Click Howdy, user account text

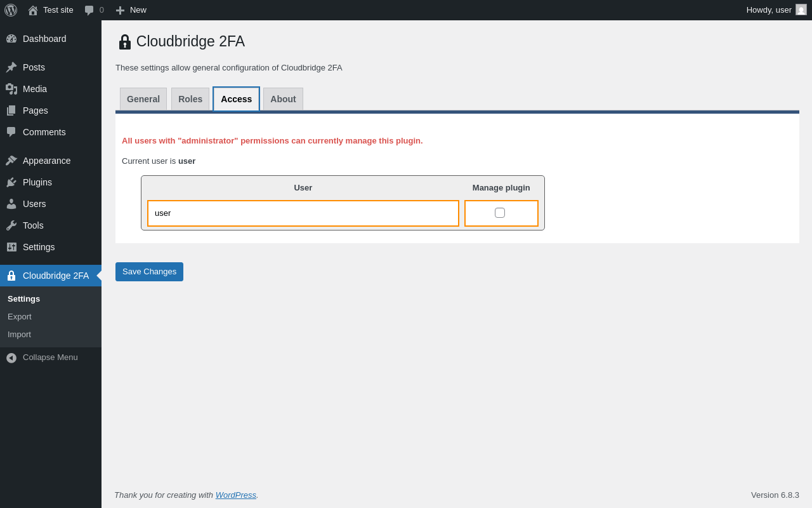click(769, 10)
